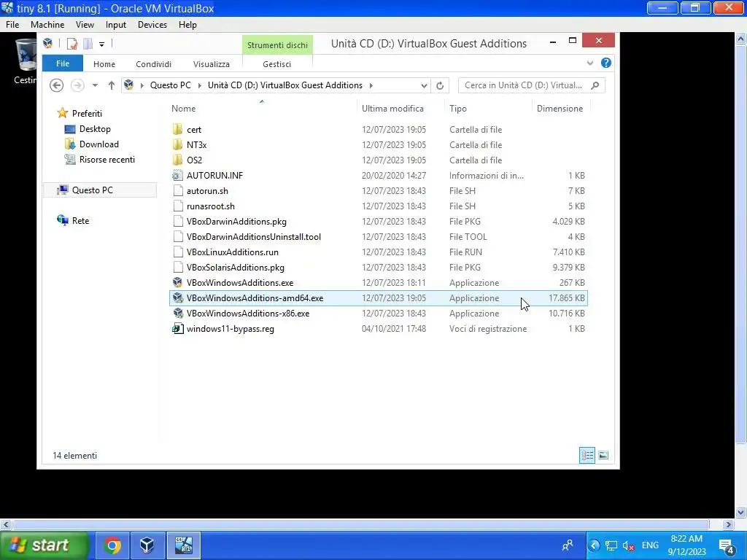Open the cert folder icon
The image size is (747, 560).
[x=178, y=130]
